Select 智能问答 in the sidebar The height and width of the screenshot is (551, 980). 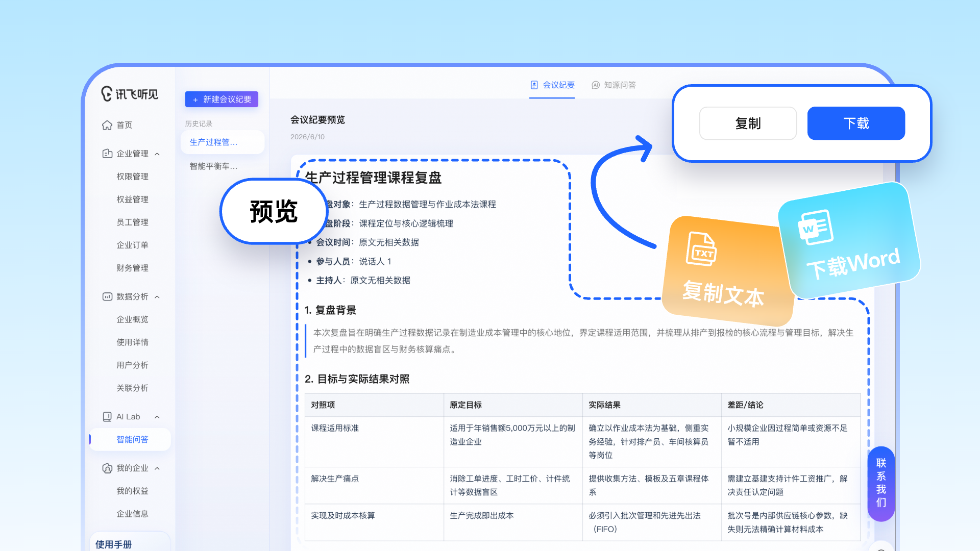pos(130,440)
